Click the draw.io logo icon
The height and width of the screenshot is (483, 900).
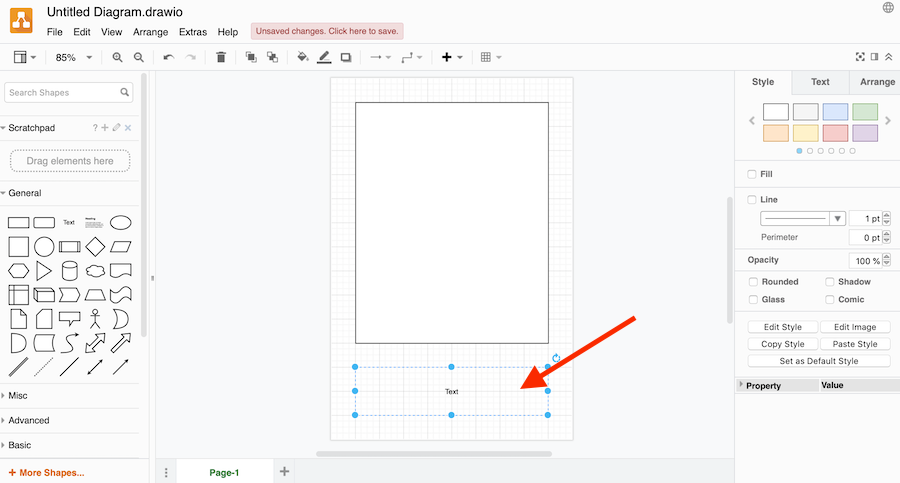tap(21, 21)
